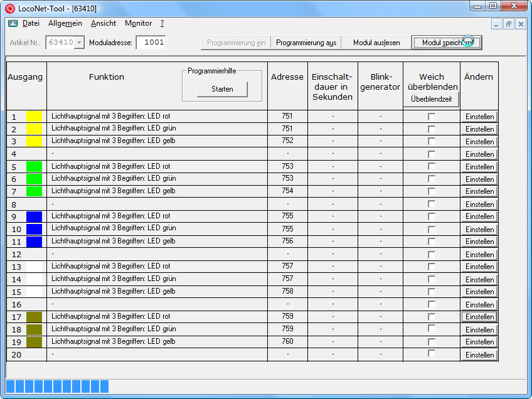
Task: Click the Programmierung aus button
Action: click(306, 43)
